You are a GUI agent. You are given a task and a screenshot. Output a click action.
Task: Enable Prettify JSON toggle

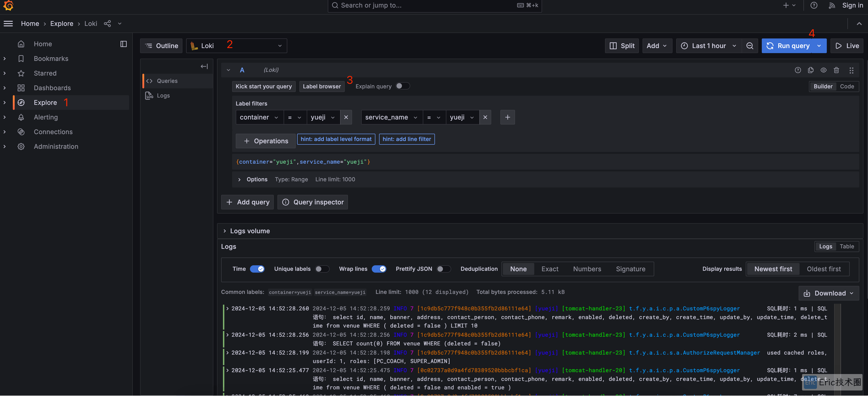(x=443, y=269)
